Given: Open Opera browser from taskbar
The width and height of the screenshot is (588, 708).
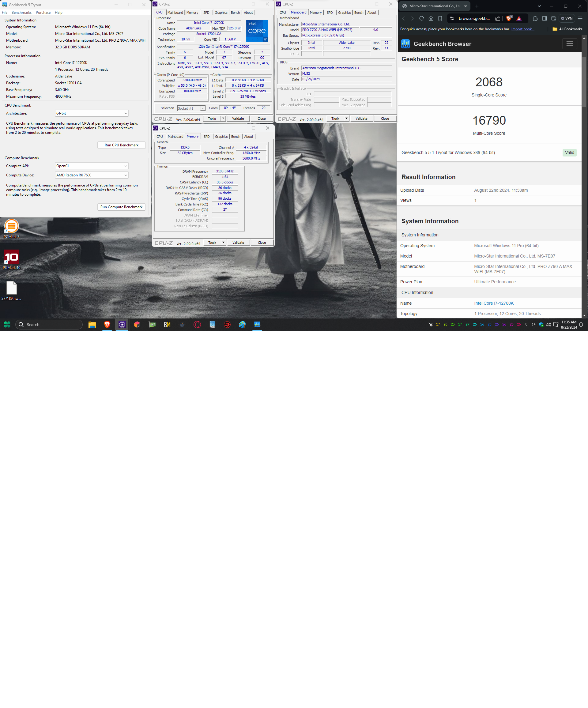Looking at the screenshot, I should (197, 324).
